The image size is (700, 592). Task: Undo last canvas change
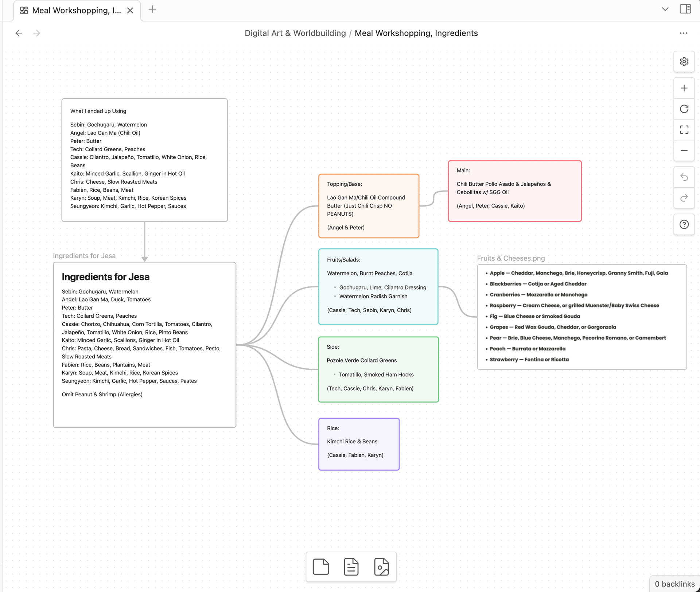coord(684,177)
